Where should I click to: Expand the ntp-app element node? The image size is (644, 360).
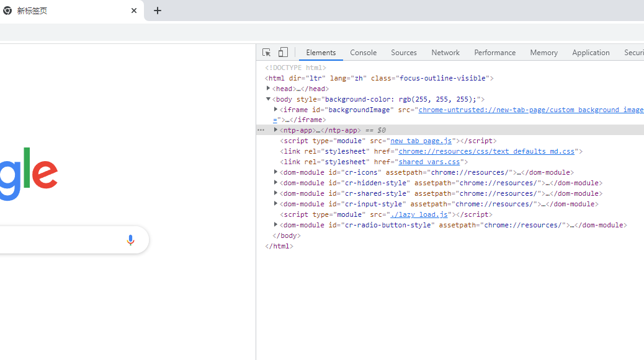(x=275, y=130)
